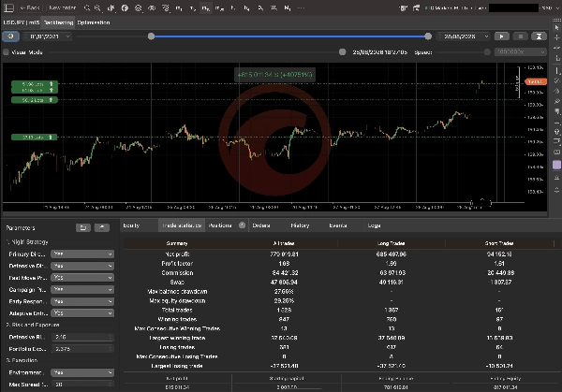The width and height of the screenshot is (562, 392).
Task: Select the W1 timeframe
Action: (274, 7)
